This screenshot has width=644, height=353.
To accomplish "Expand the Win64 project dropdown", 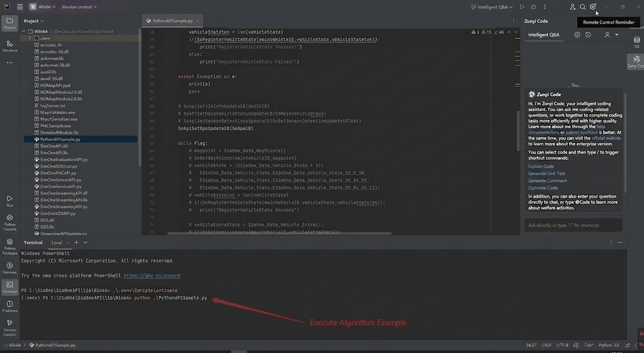I will tap(43, 7).
